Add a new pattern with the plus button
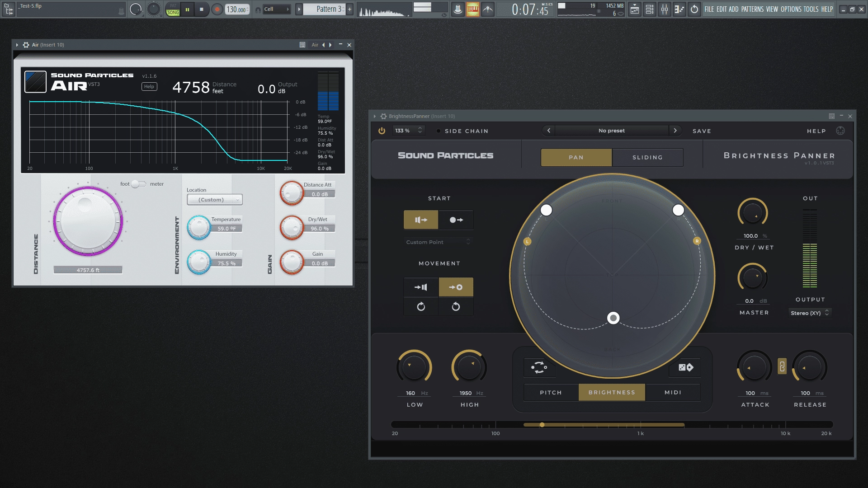 click(x=349, y=9)
